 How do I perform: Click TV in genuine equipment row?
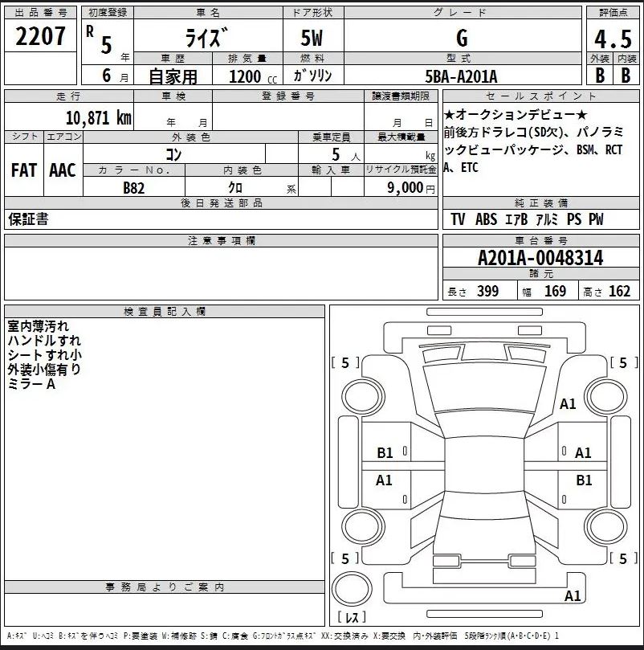point(458,219)
